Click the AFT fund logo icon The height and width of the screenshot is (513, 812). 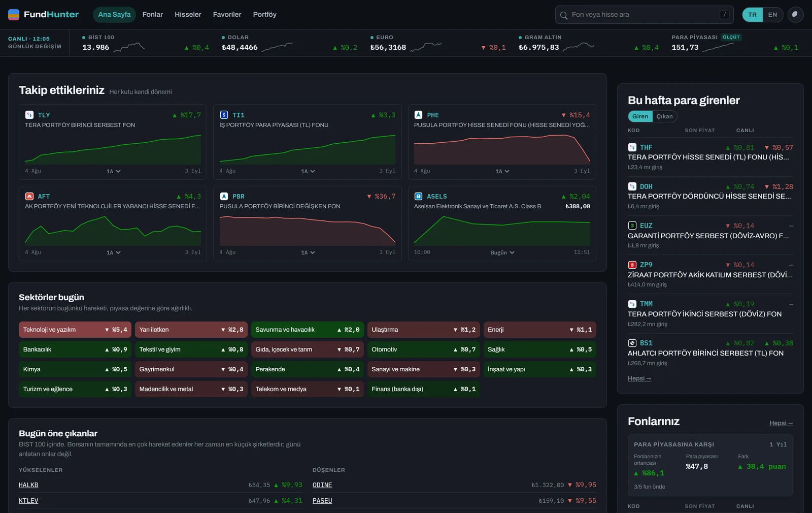(29, 196)
